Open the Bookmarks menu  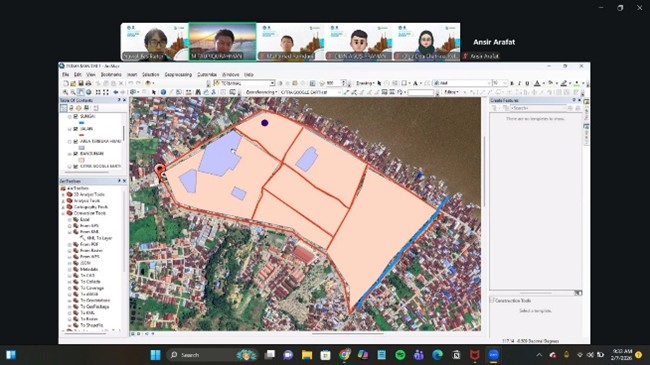pos(111,75)
